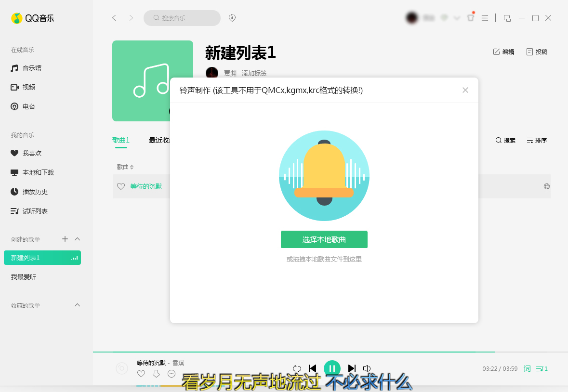Open the more options ellipsis beside the heart icon
Screen dimensions: 568x392
click(171, 373)
